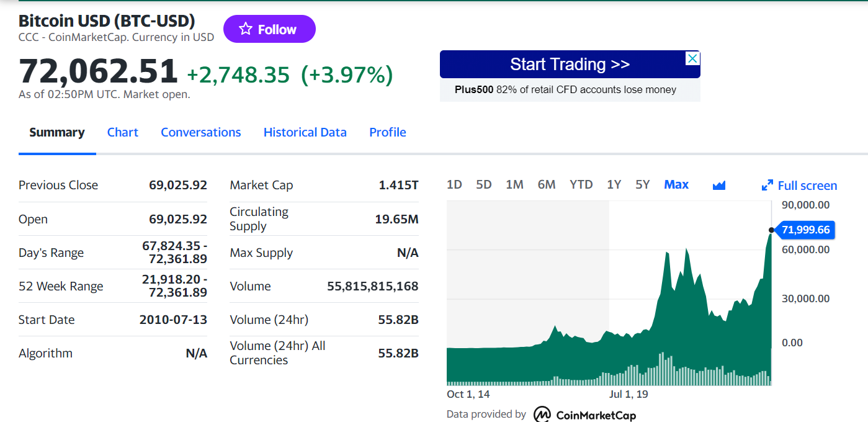Click the Day's Range label

51,253
